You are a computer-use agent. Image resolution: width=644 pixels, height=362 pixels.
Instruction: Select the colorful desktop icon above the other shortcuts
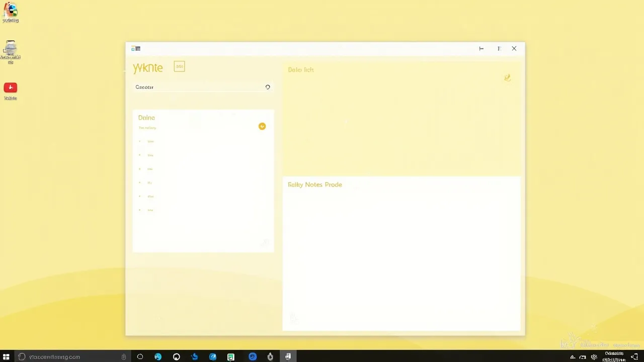(x=11, y=10)
